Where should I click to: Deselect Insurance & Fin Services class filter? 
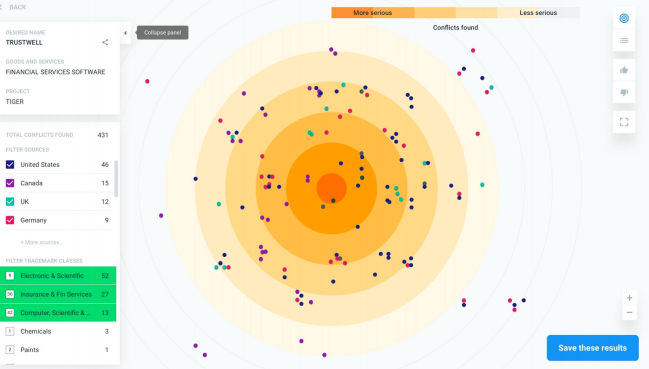(x=58, y=294)
